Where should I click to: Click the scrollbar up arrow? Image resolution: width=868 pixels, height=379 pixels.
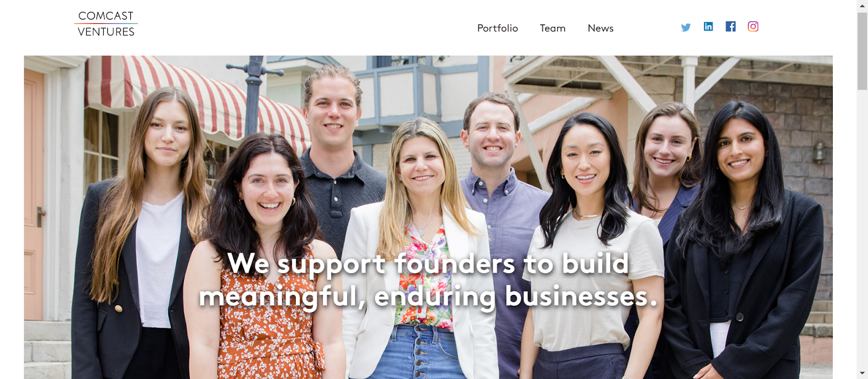pyautogui.click(x=862, y=5)
